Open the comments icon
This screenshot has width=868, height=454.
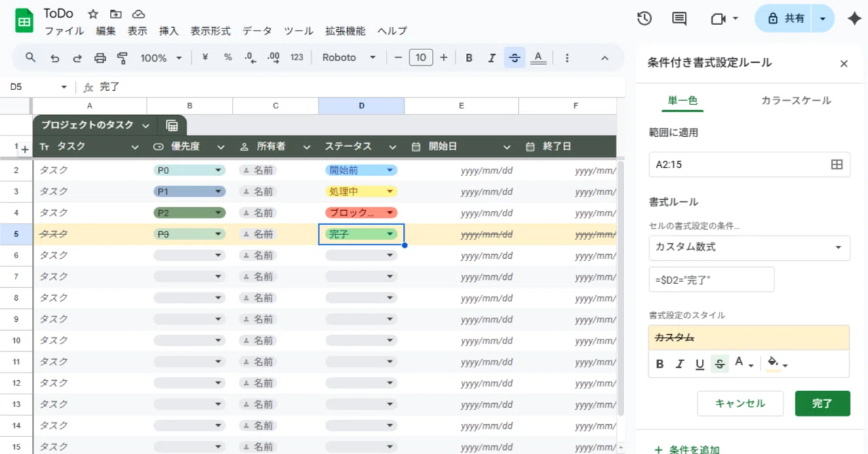pos(679,19)
